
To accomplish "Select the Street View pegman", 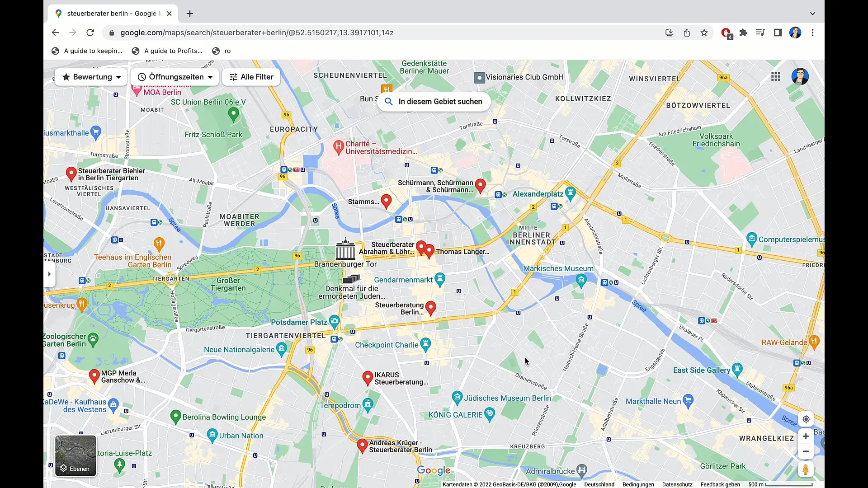I will click(x=806, y=469).
